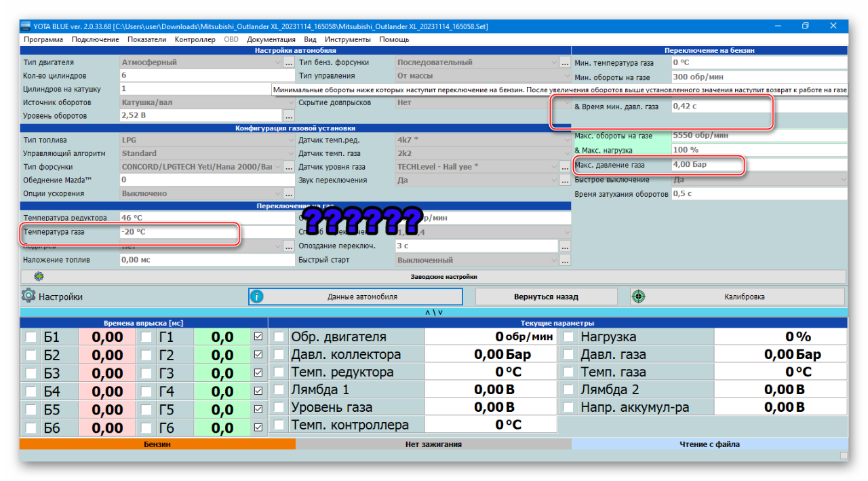Tick the checkbox for injector Б1
Image resolution: width=868 pixels, height=481 pixels.
point(31,337)
